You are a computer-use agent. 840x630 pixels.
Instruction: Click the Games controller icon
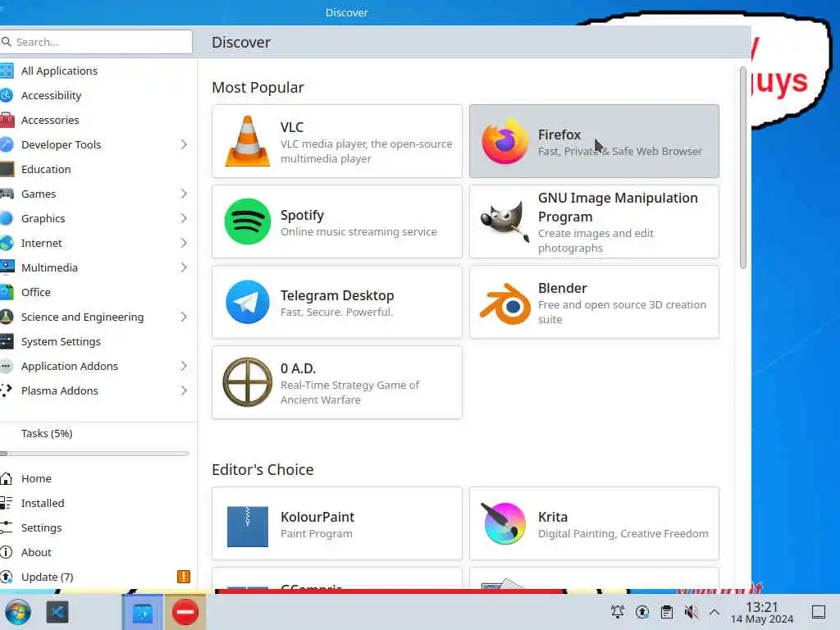pos(7,194)
